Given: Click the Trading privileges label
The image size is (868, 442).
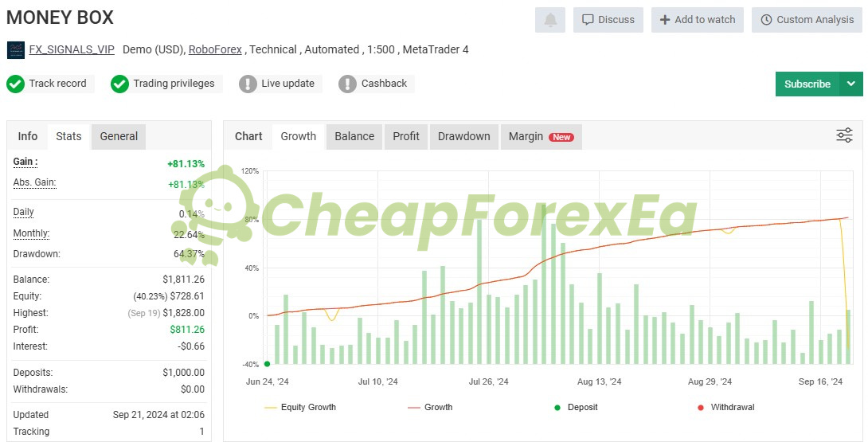Looking at the screenshot, I should click(174, 84).
